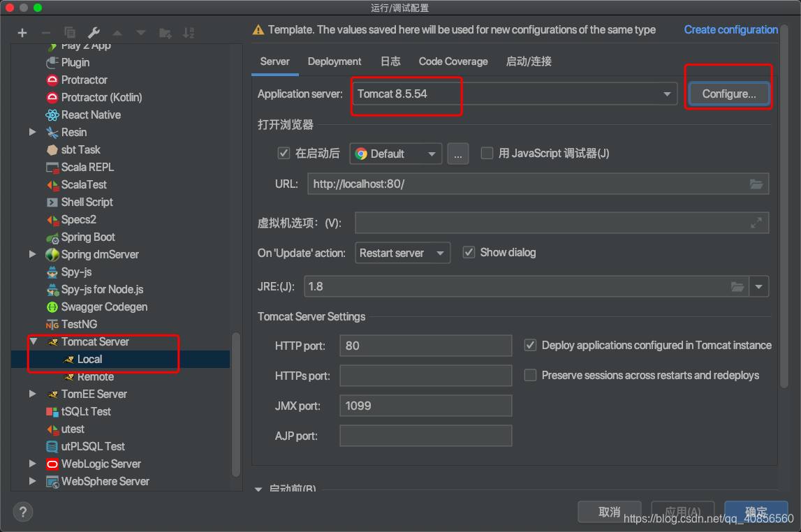Click the 确定 OK button
This screenshot has width=801, height=532.
click(x=756, y=512)
